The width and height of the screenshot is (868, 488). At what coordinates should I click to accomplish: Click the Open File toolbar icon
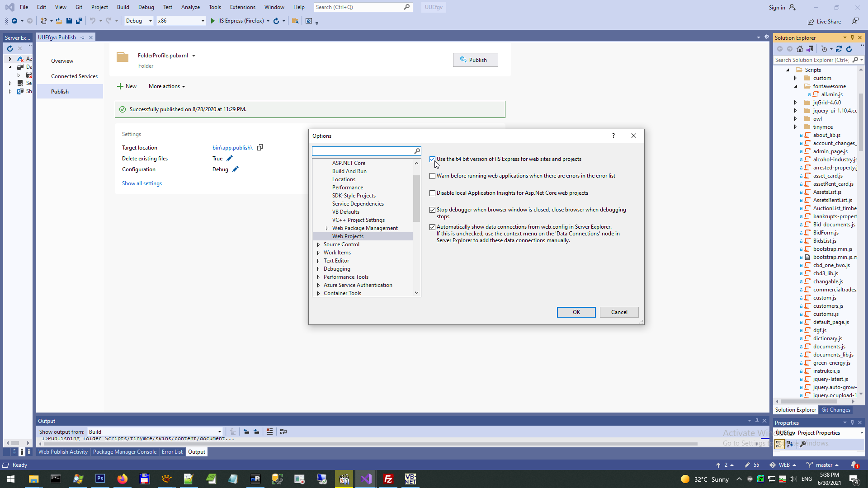coord(59,21)
